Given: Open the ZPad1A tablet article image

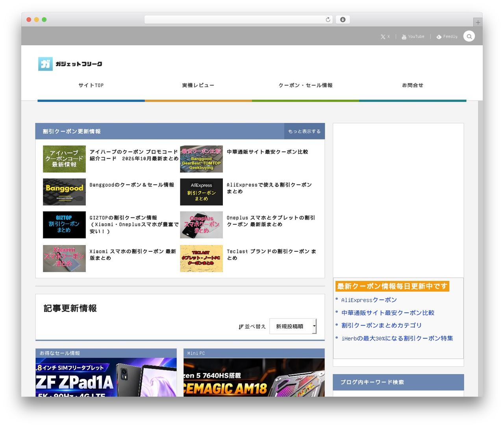Looking at the screenshot, I should coord(106,377).
